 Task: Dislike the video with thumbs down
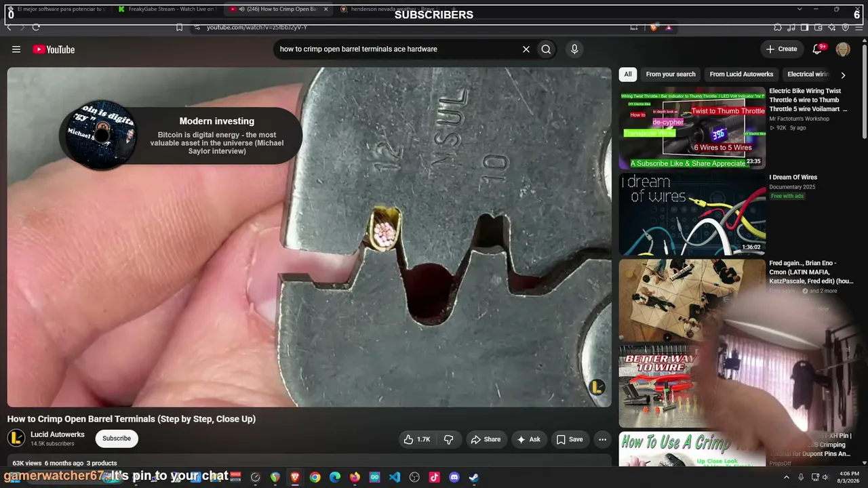448,439
